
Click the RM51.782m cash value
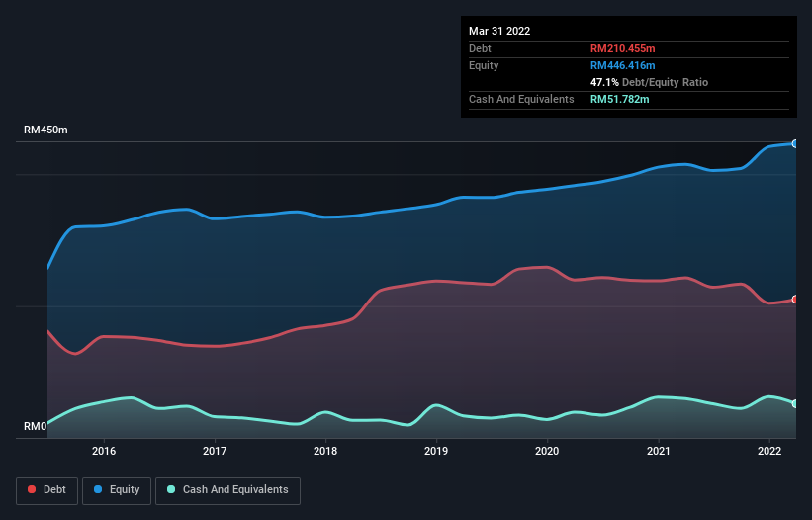tap(619, 99)
